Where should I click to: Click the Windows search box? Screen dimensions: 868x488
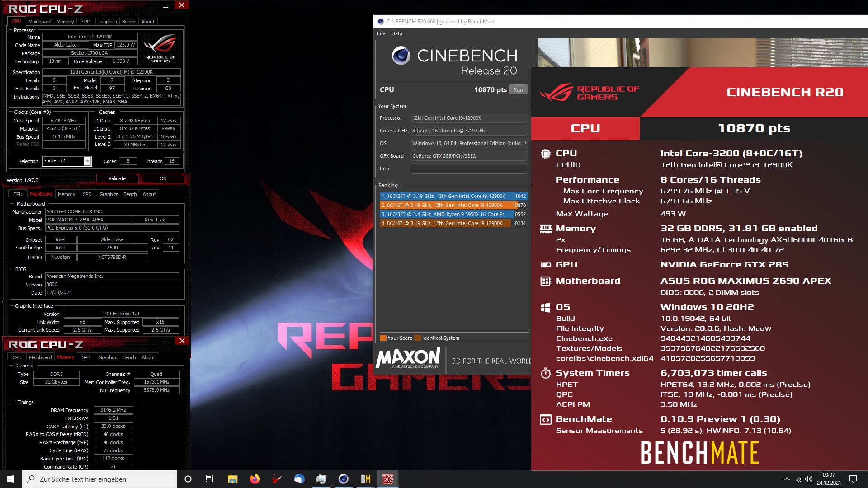99,479
